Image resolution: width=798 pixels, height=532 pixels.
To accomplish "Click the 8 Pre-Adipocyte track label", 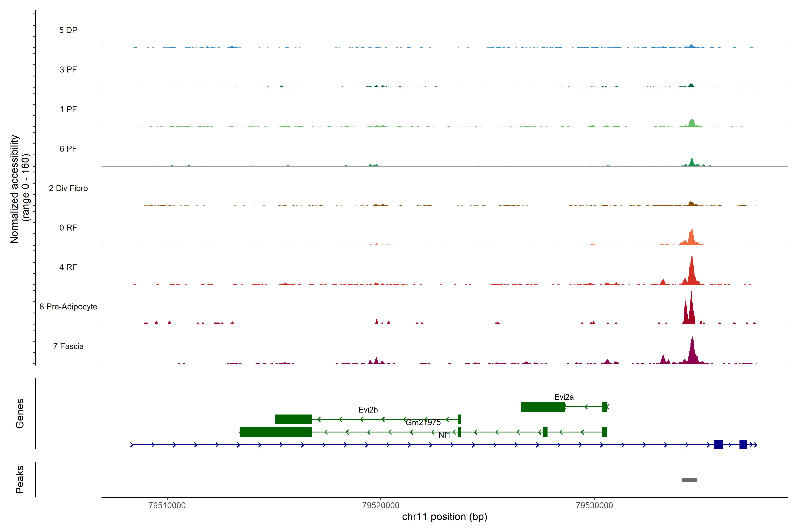I will [68, 307].
